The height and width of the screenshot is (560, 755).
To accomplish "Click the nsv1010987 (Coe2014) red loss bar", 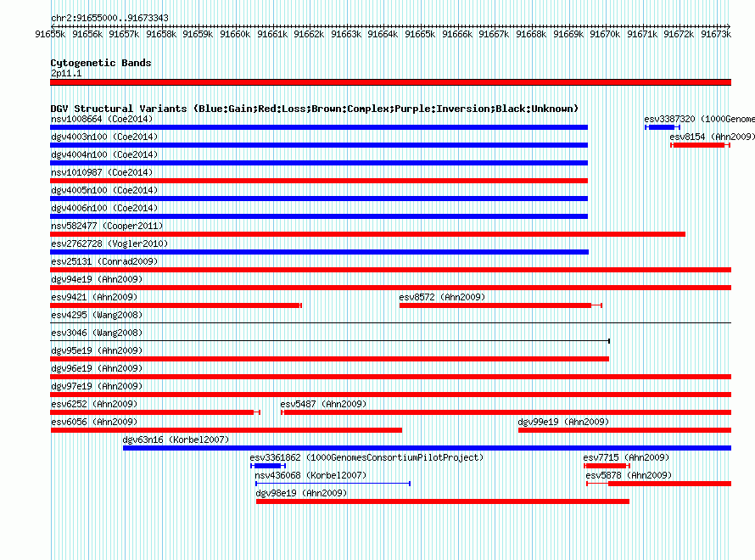I will click(319, 181).
